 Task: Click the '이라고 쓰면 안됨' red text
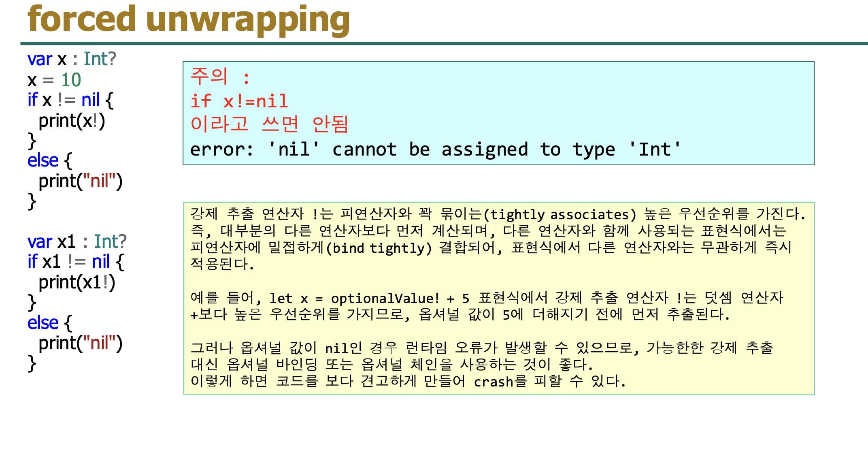pyautogui.click(x=269, y=124)
